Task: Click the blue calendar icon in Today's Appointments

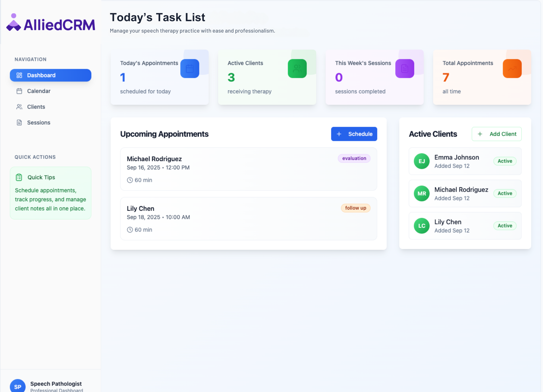Action: point(190,69)
